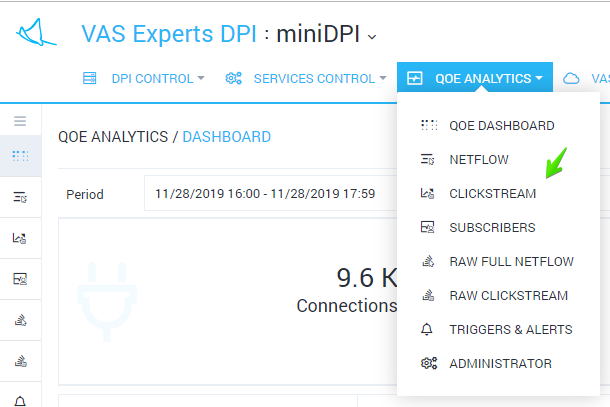Image resolution: width=610 pixels, height=407 pixels.
Task: Click the raw full netflow sidebar icon
Action: (19, 320)
